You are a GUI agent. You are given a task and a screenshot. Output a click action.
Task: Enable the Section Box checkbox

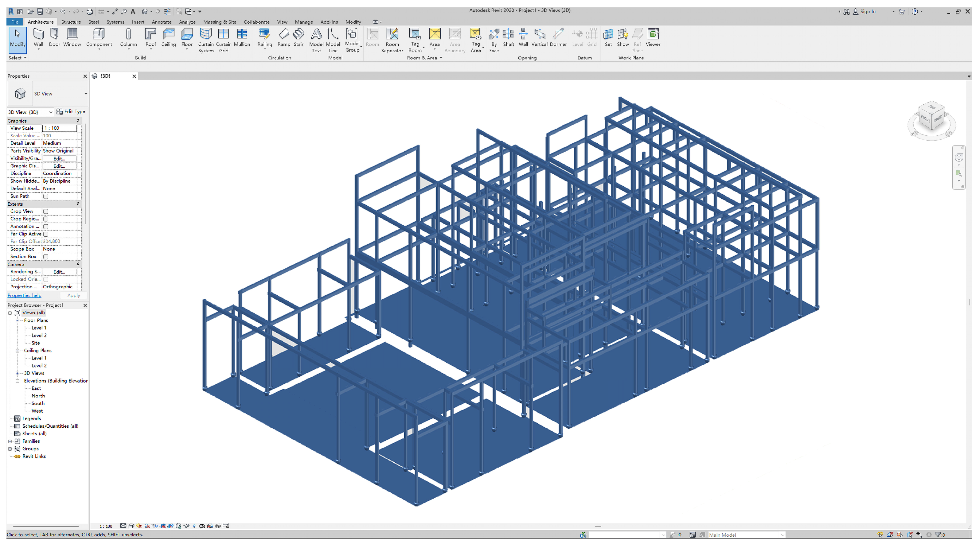(x=46, y=257)
